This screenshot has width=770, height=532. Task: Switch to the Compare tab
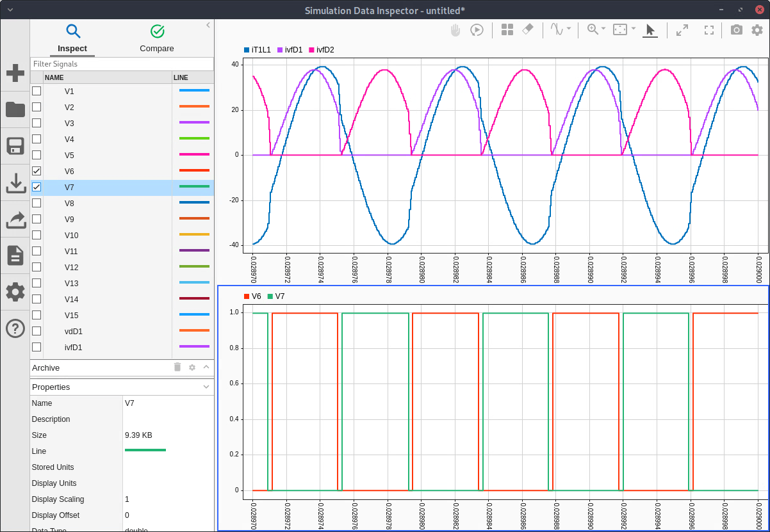(x=157, y=39)
